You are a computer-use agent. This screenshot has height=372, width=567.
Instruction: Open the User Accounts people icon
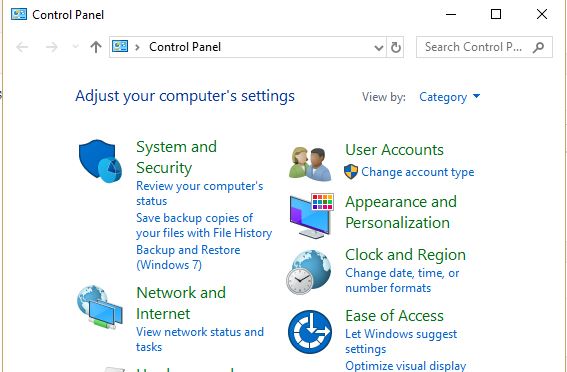click(310, 164)
